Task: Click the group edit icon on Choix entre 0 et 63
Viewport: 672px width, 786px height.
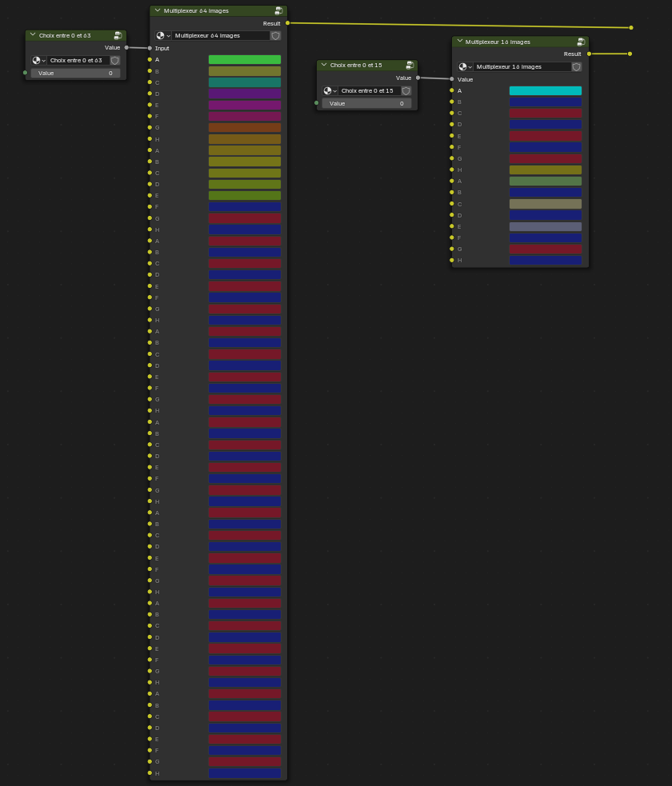Action: pos(118,35)
